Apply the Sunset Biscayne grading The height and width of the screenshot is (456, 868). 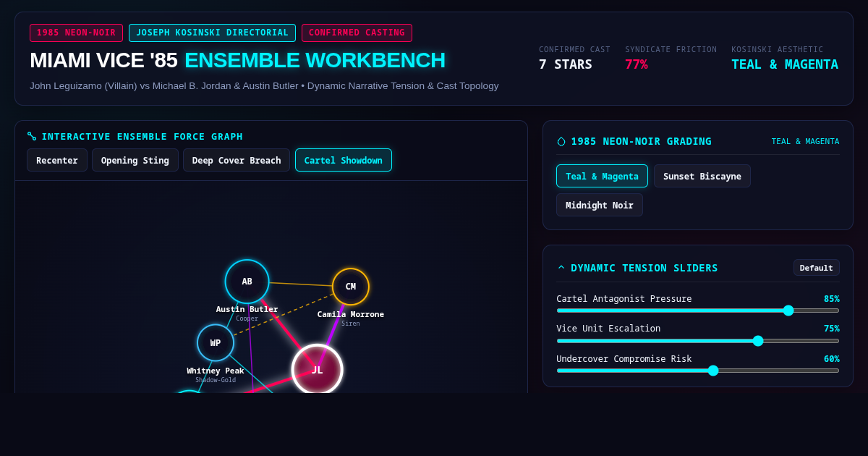[x=702, y=176]
